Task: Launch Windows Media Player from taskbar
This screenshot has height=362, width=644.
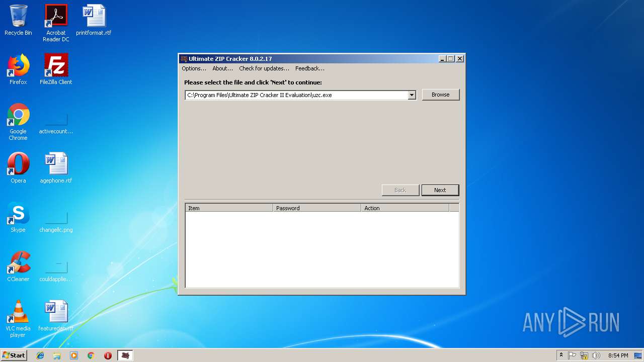Action: [74, 355]
